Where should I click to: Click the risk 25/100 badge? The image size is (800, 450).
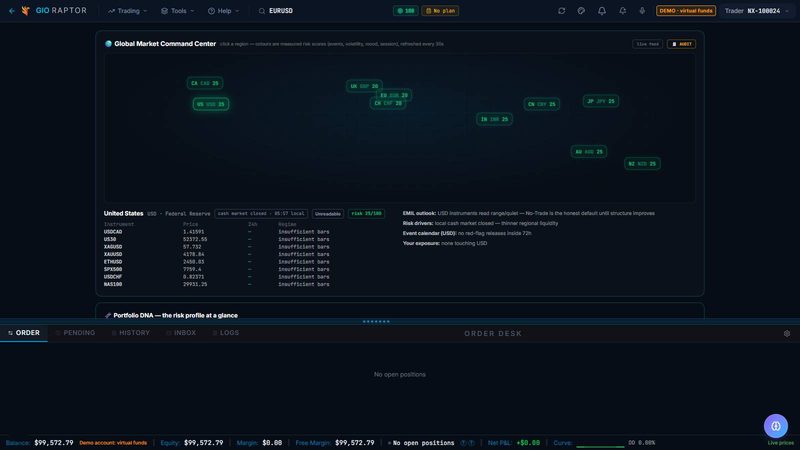point(366,214)
